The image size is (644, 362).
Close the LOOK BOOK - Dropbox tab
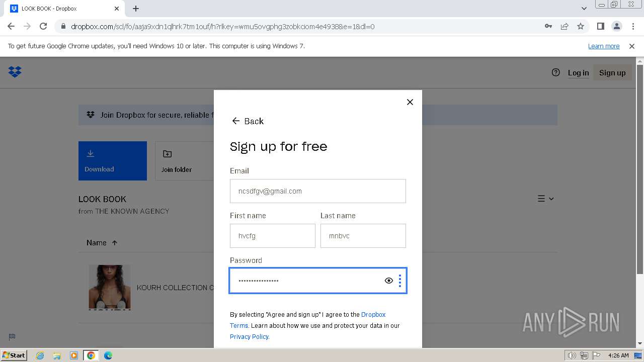tap(117, 9)
